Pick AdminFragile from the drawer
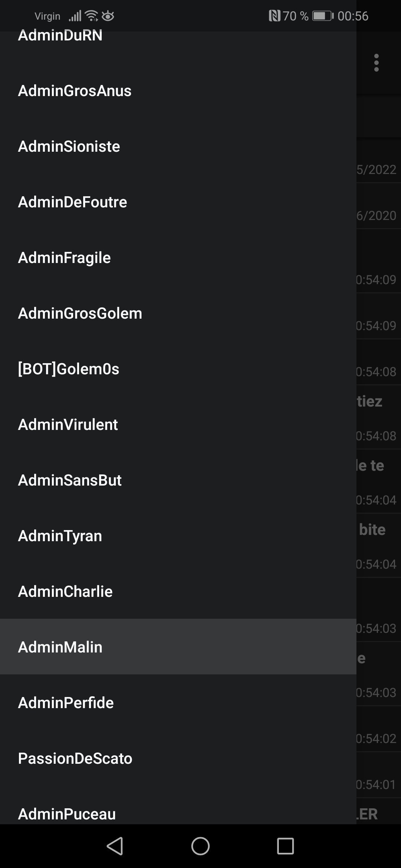This screenshot has height=868, width=401. (x=178, y=257)
